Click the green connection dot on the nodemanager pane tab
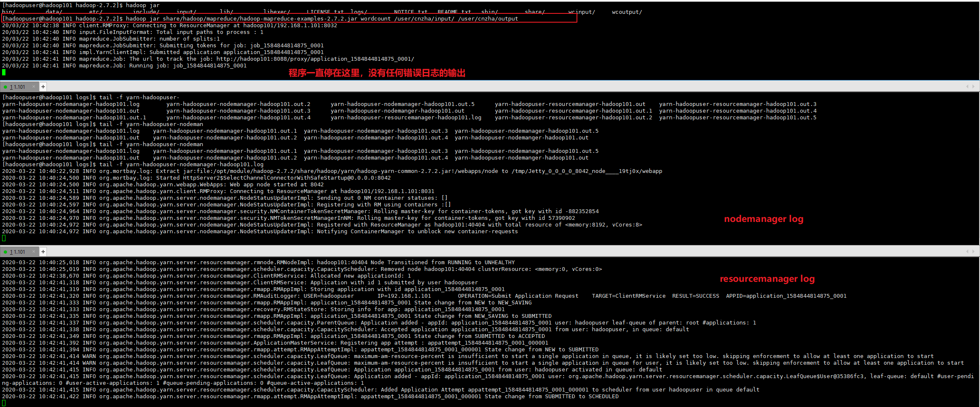The image size is (980, 407). 5,87
